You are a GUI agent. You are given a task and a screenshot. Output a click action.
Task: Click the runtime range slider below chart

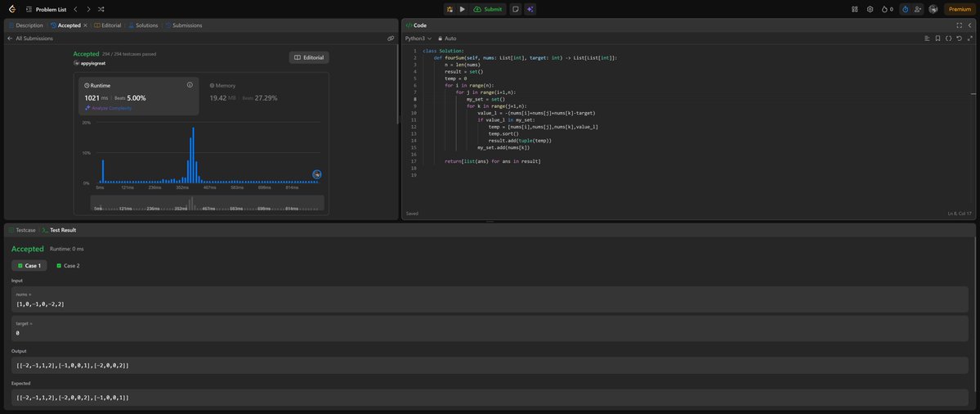click(x=208, y=203)
